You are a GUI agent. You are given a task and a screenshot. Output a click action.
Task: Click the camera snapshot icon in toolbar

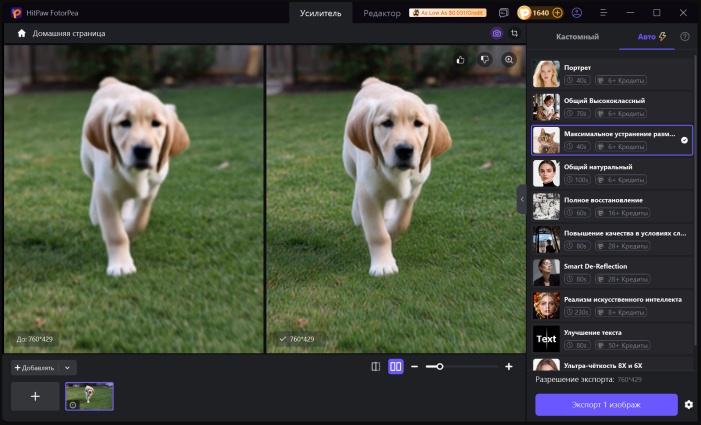pyautogui.click(x=497, y=34)
